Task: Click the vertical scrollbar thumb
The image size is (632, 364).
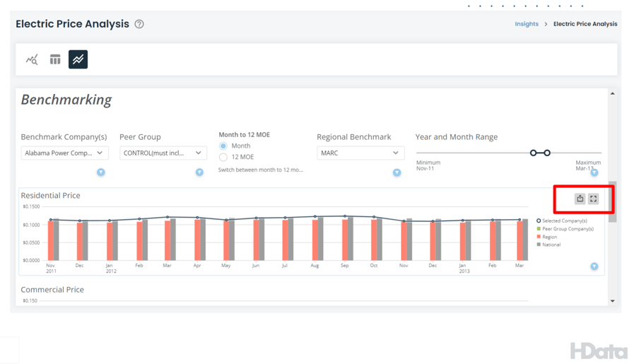Action: (613, 201)
